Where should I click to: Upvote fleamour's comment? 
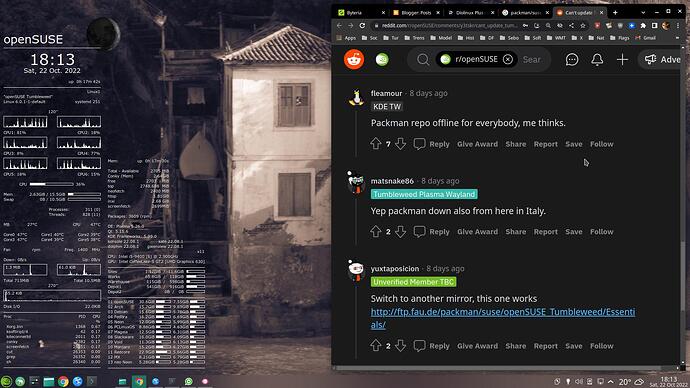click(375, 144)
